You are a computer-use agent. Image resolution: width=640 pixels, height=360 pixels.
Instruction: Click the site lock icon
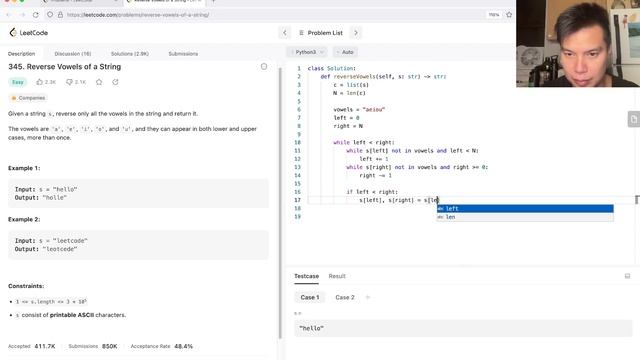(x=60, y=15)
